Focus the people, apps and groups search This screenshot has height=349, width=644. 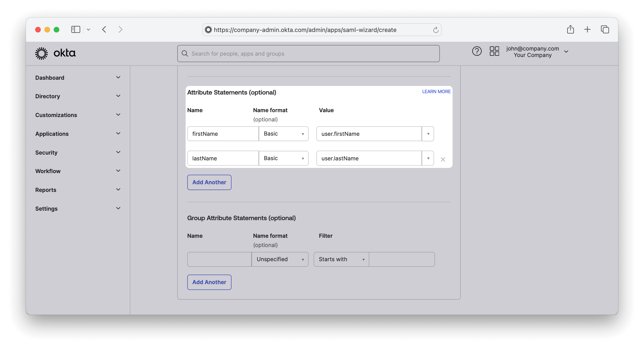coord(309,54)
